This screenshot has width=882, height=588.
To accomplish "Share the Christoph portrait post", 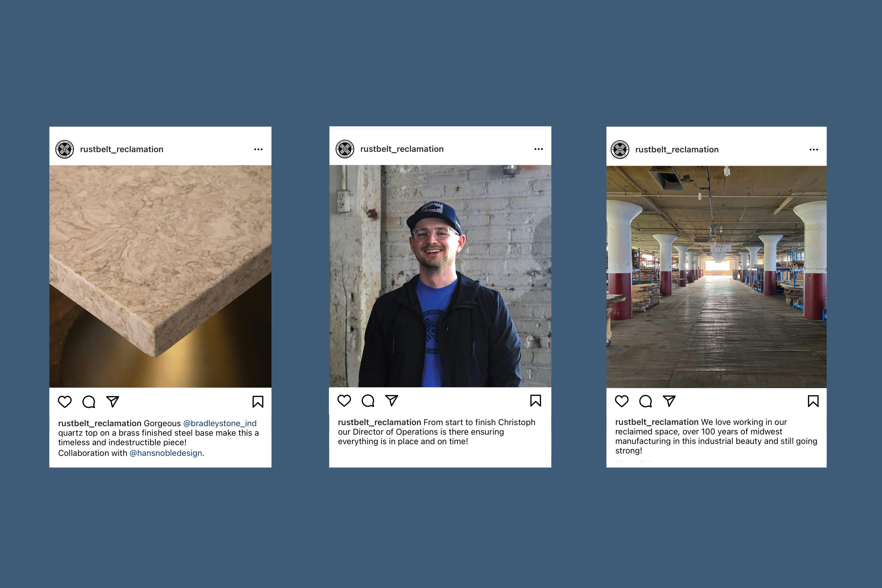I will point(392,401).
